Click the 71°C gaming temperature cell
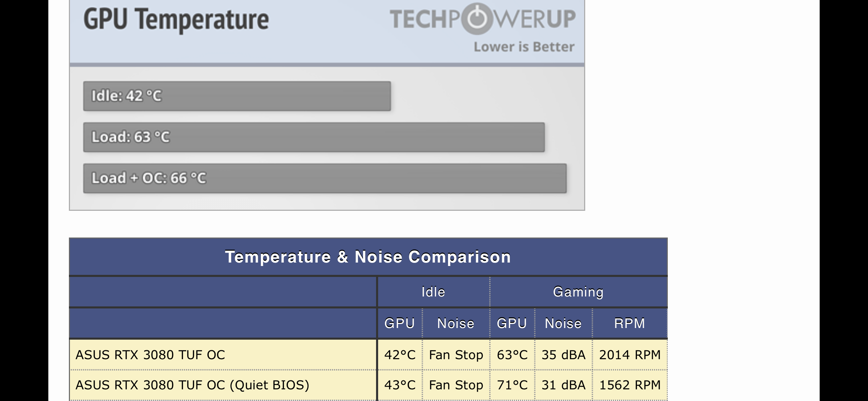This screenshot has width=868, height=401. (x=512, y=385)
